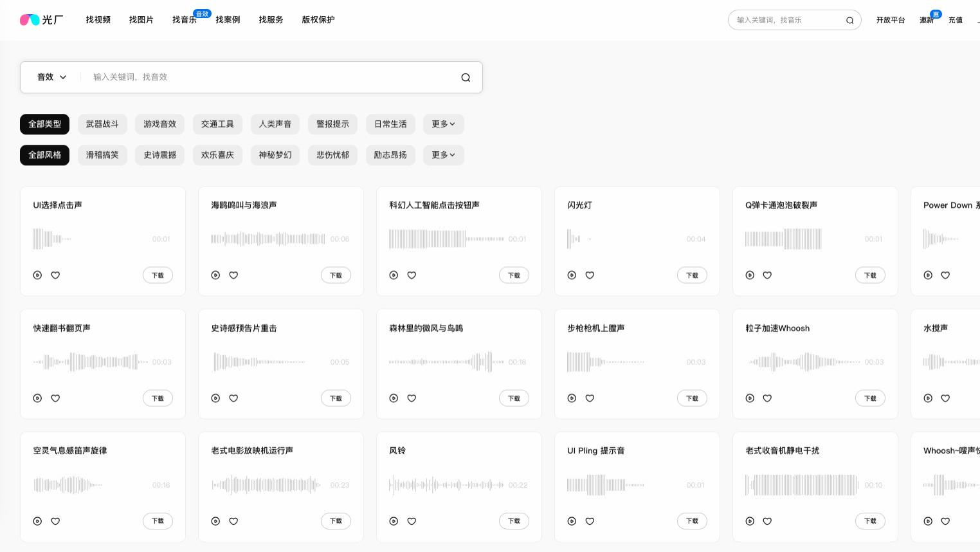The width and height of the screenshot is (980, 552).
Task: Play the 风铃 sound effect
Action: click(394, 521)
